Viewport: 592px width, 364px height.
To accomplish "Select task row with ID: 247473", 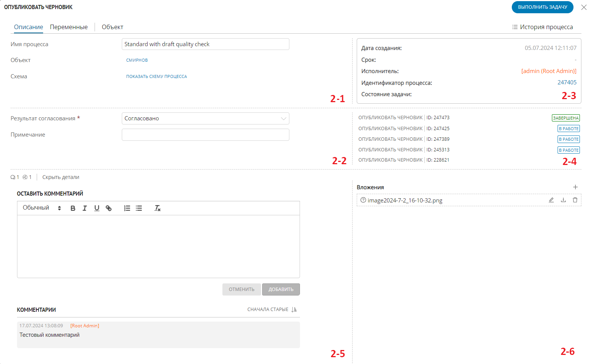I will [469, 118].
